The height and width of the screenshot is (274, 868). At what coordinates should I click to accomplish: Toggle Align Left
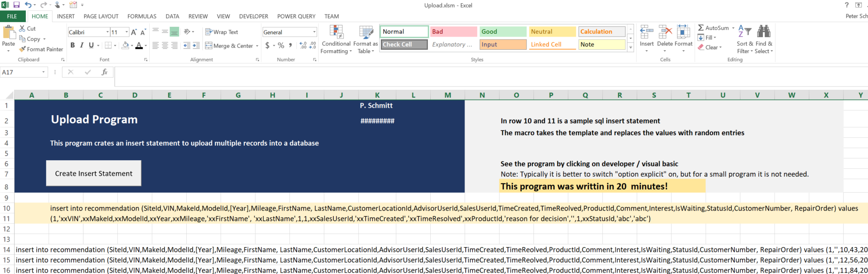156,46
